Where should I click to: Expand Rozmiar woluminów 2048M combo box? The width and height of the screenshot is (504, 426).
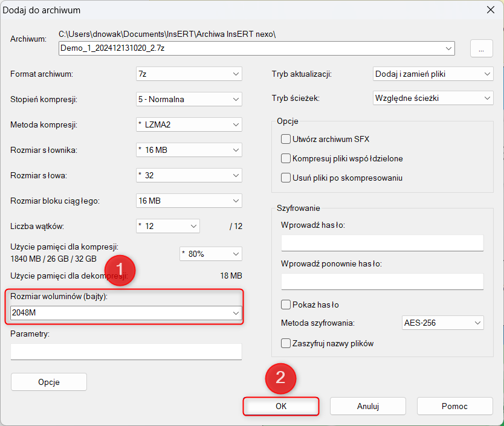tap(126, 313)
